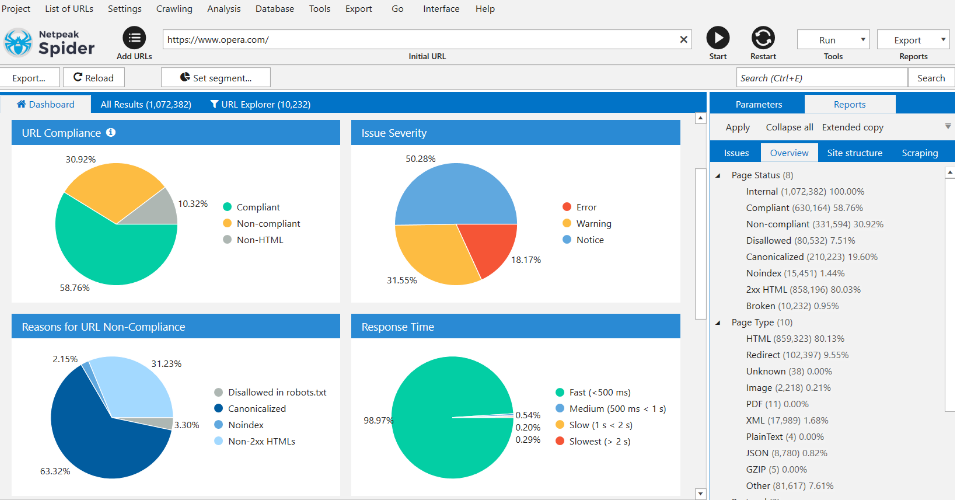This screenshot has height=500, width=955.
Task: Open the Export reports dropdown
Action: pyautogui.click(x=913, y=40)
